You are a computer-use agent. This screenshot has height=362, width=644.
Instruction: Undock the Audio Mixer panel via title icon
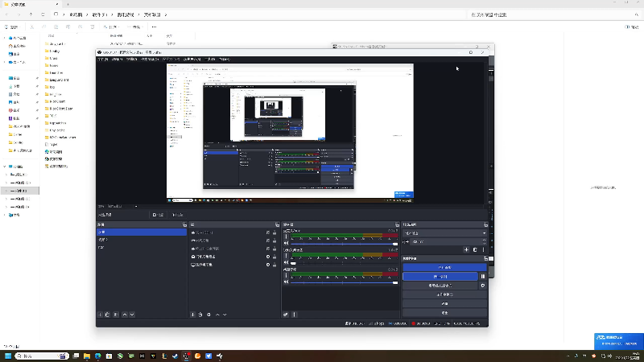tap(397, 225)
